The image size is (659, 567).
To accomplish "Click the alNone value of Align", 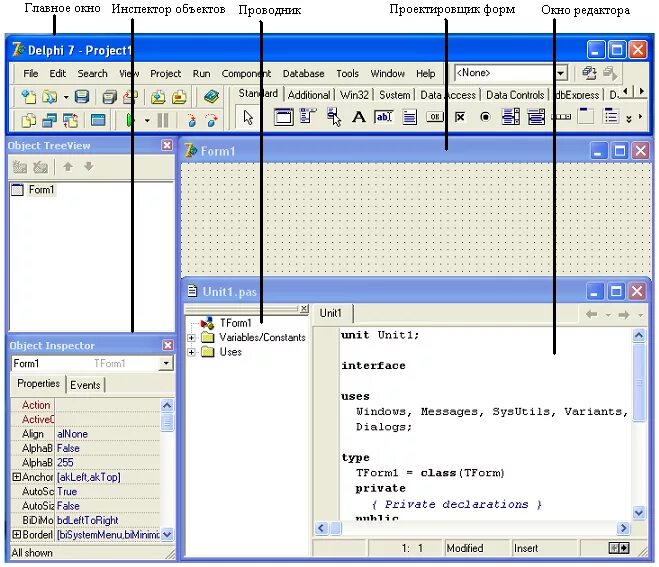I will [x=72, y=434].
